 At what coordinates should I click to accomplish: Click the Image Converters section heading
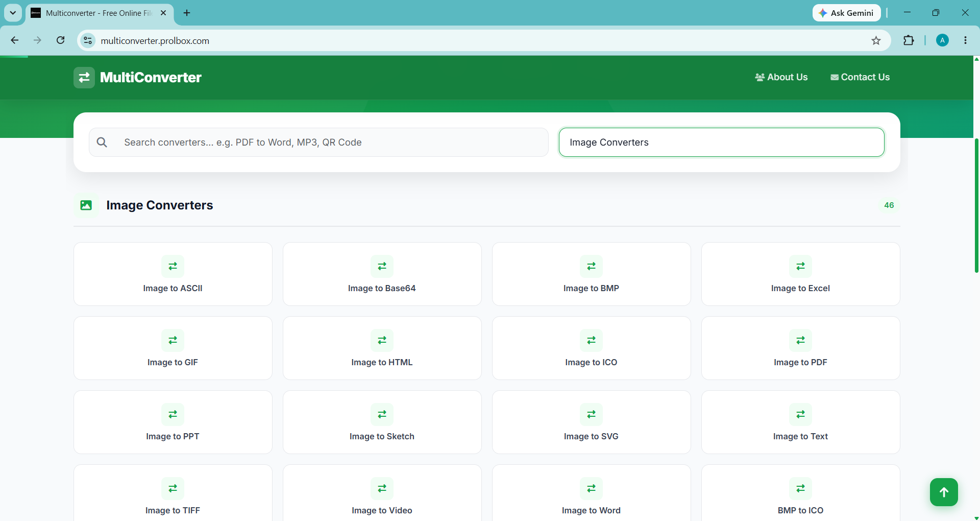point(160,205)
